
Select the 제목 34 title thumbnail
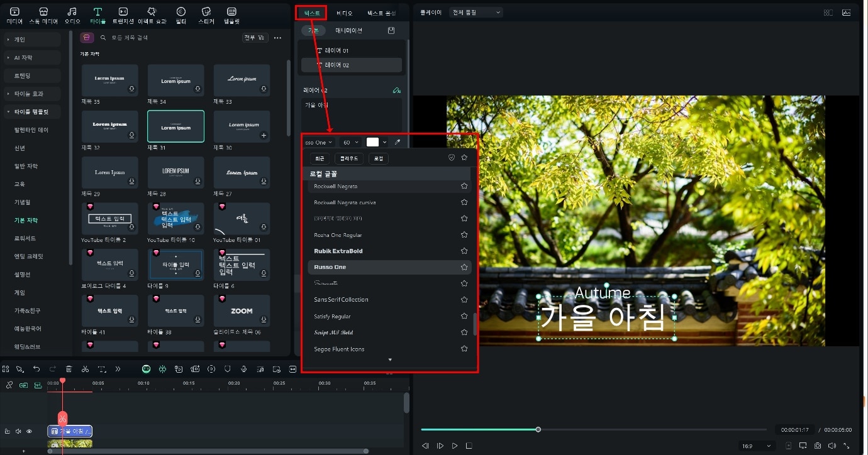point(175,80)
